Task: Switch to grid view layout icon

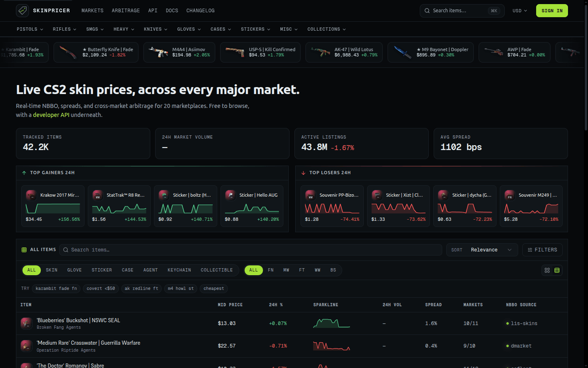Action: tap(547, 270)
